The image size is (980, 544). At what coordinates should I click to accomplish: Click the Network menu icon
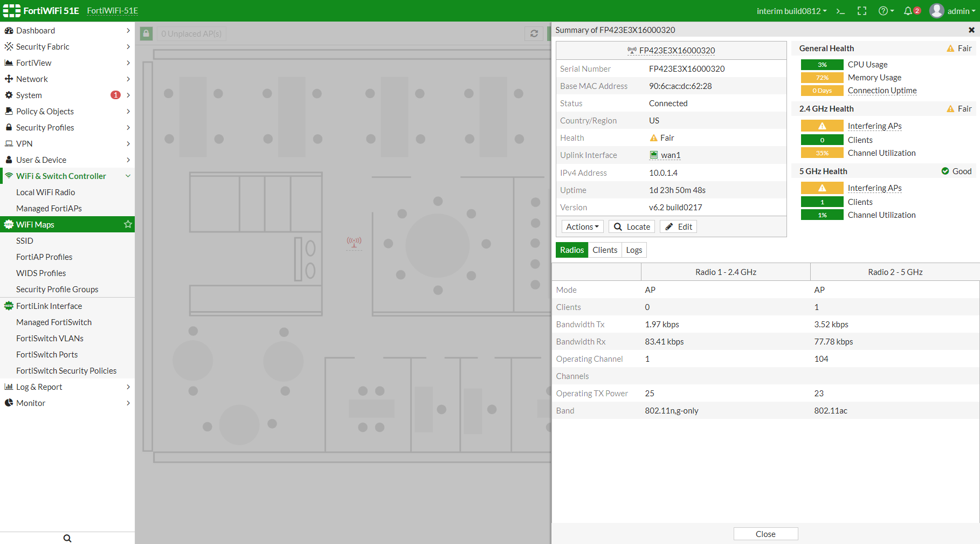coord(9,79)
